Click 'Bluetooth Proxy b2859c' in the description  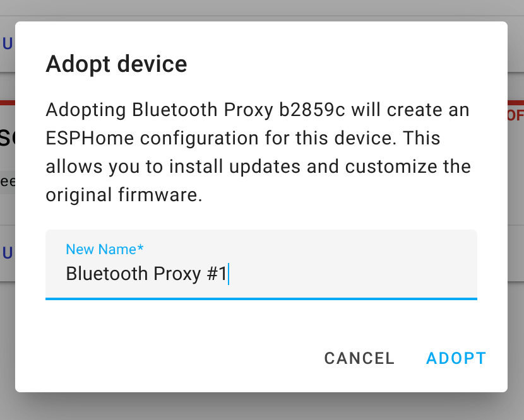[238, 110]
